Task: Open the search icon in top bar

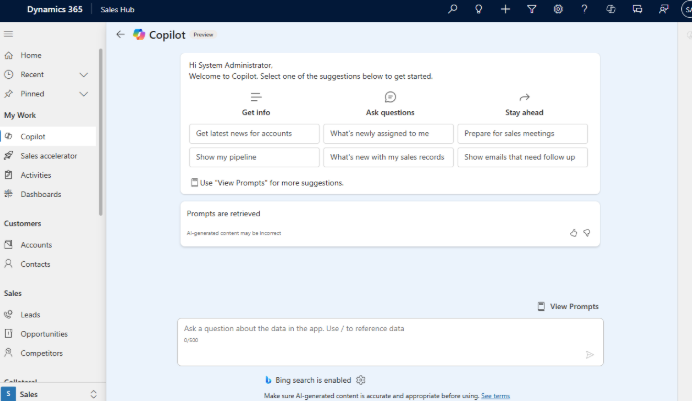Action: click(452, 9)
